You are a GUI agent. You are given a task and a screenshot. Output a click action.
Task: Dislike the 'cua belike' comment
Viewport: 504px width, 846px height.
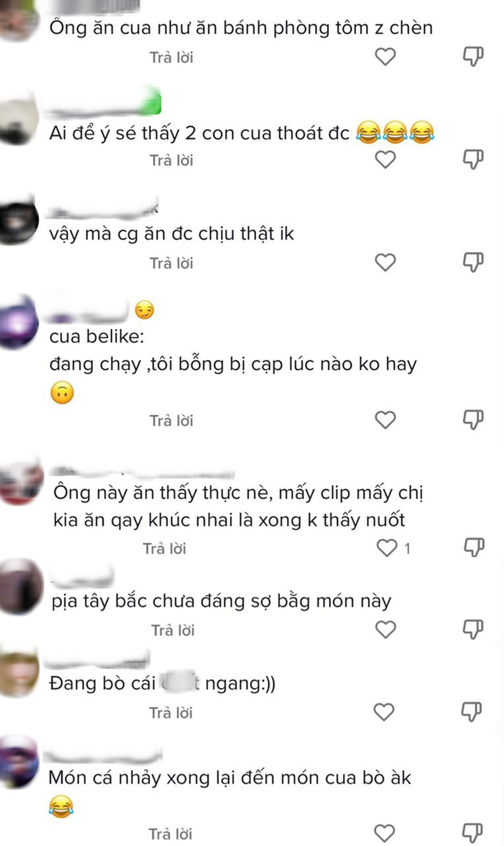tap(473, 419)
